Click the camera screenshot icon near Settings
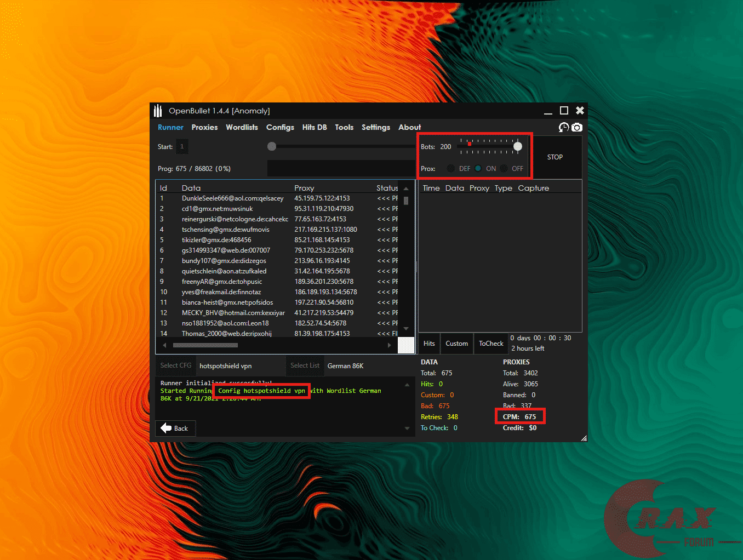The width and height of the screenshot is (743, 560). 577,127
